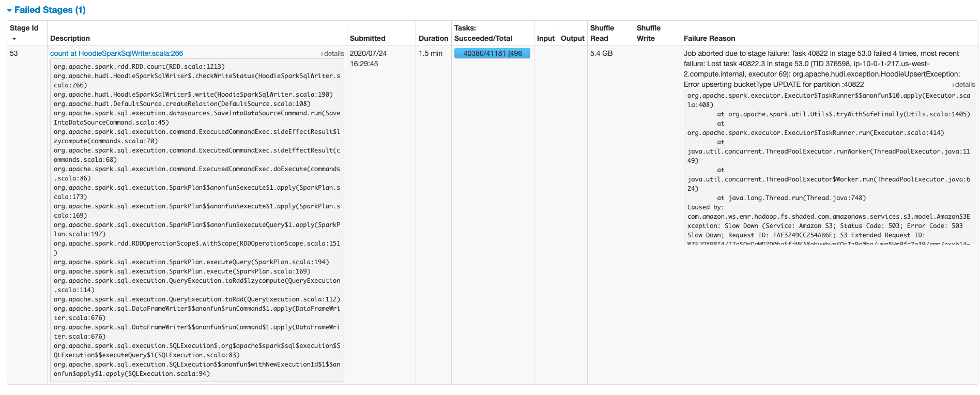Sort by Shuffle Write column header
The width and height of the screenshot is (980, 395).
click(649, 33)
